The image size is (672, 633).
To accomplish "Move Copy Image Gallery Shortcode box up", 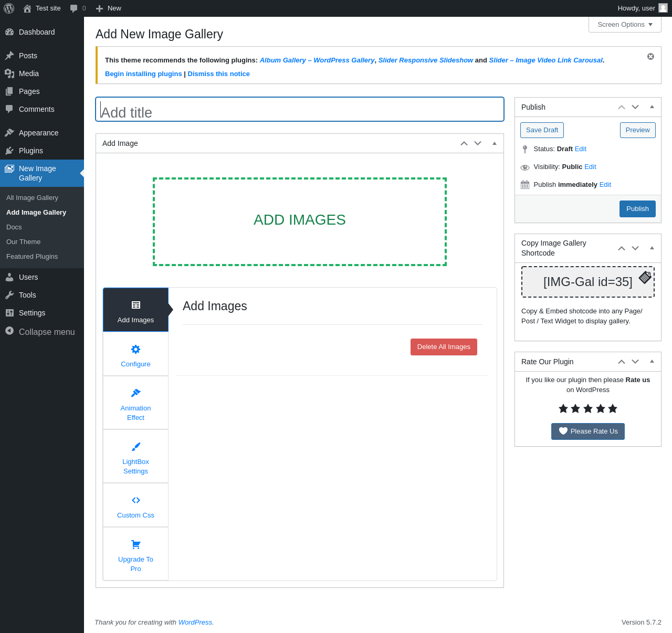I will point(622,248).
